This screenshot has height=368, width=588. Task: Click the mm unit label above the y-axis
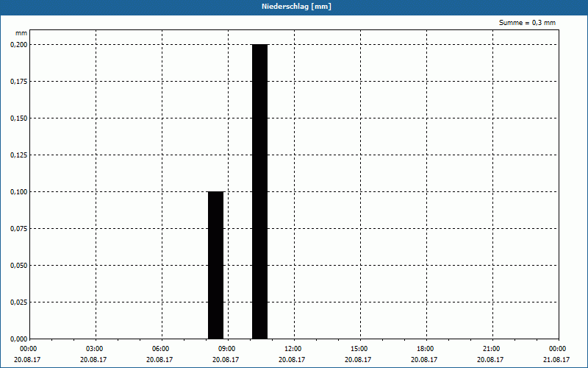[21, 33]
